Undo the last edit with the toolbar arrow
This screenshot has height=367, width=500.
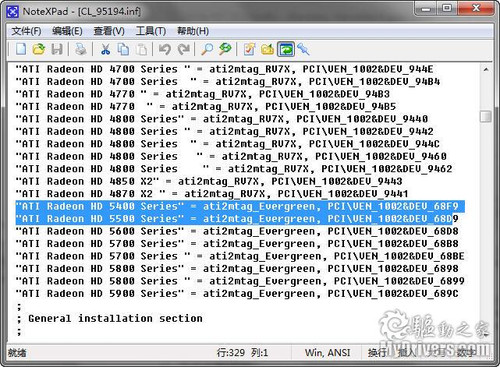165,49
